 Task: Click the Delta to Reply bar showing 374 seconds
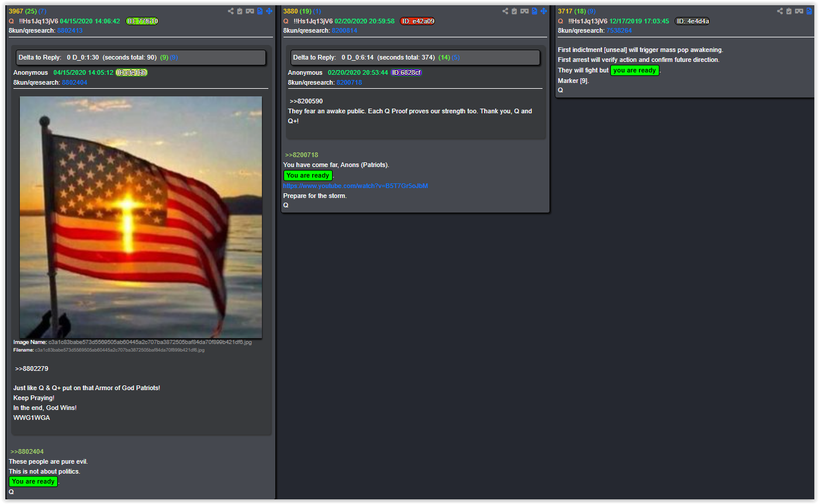pyautogui.click(x=415, y=57)
